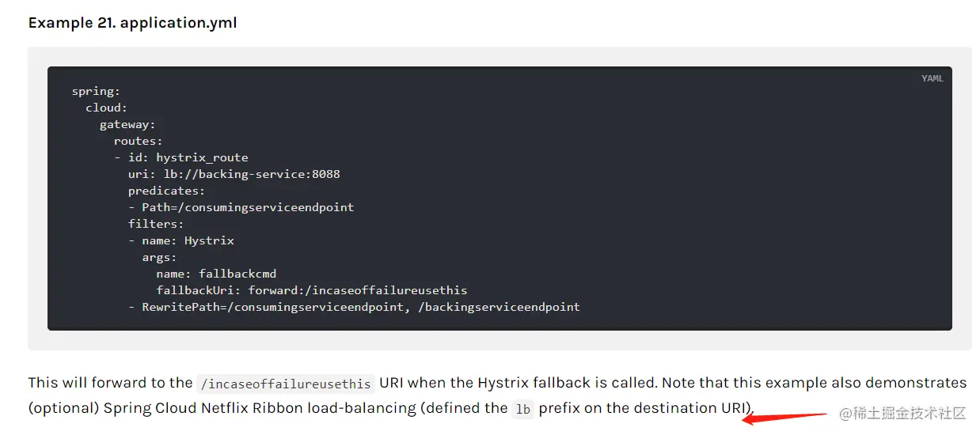The image size is (980, 435).
Task: Click the 'cloud:' line in code block
Action: coord(107,108)
